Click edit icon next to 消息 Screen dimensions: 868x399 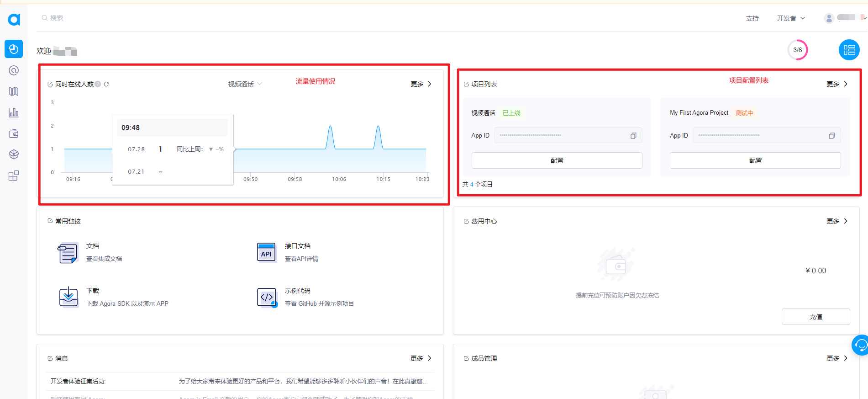tap(50, 358)
